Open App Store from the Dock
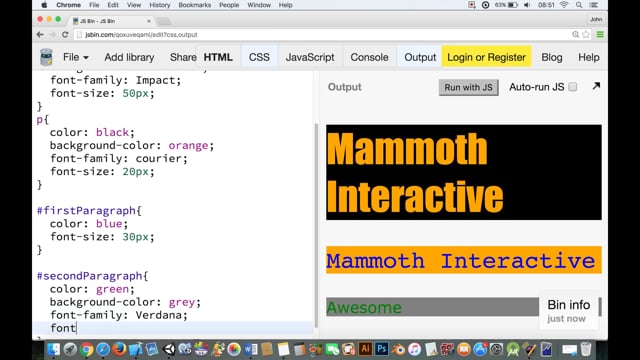 coord(480,349)
